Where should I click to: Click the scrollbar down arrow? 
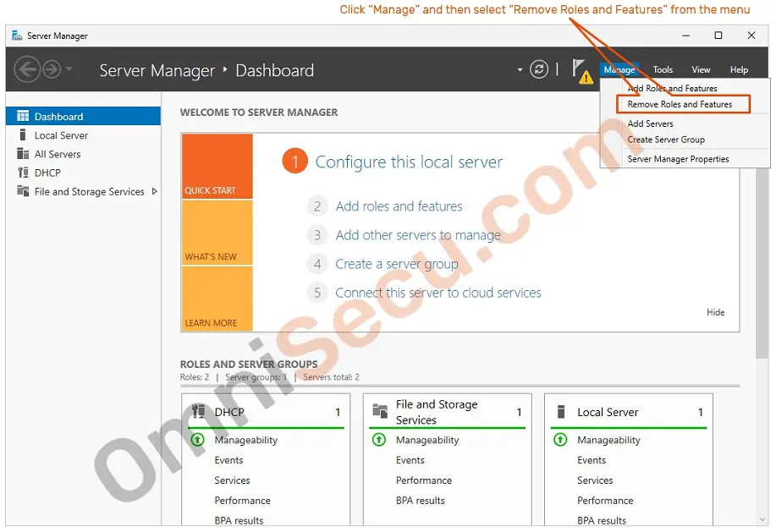pyautogui.click(x=762, y=519)
